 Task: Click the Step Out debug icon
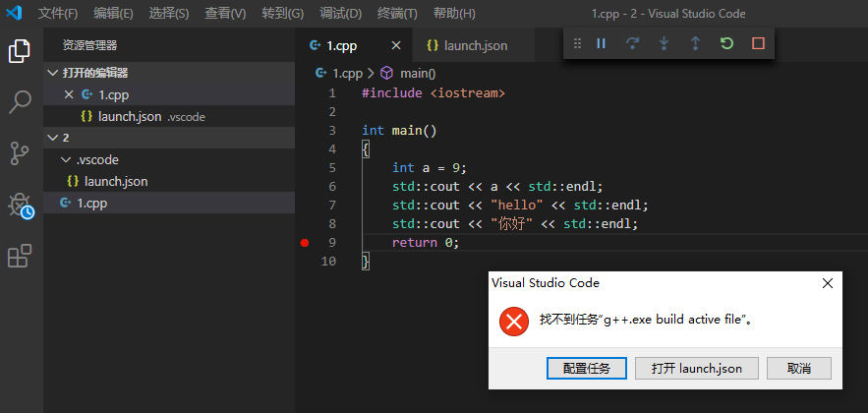click(x=695, y=43)
